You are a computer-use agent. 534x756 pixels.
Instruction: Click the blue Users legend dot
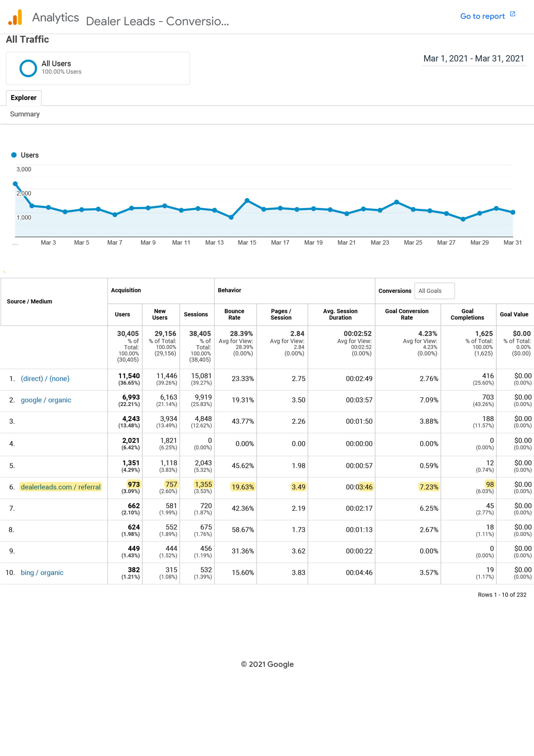click(14, 155)
